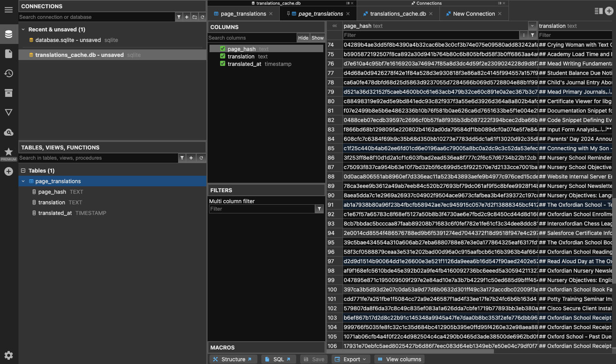
Task: Click the cloud sync sidebar icon
Action: (x=9, y=132)
